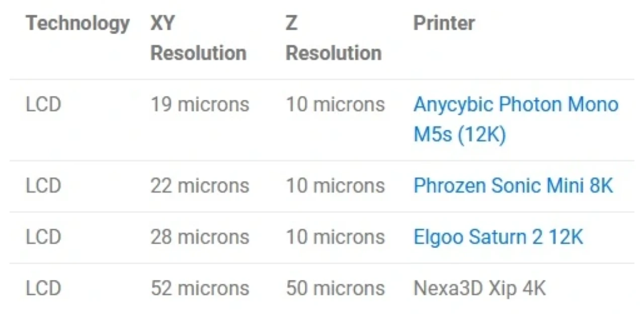This screenshot has width=644, height=314.
Task: Click LCD in the Anycybic row
Action: [x=44, y=104]
